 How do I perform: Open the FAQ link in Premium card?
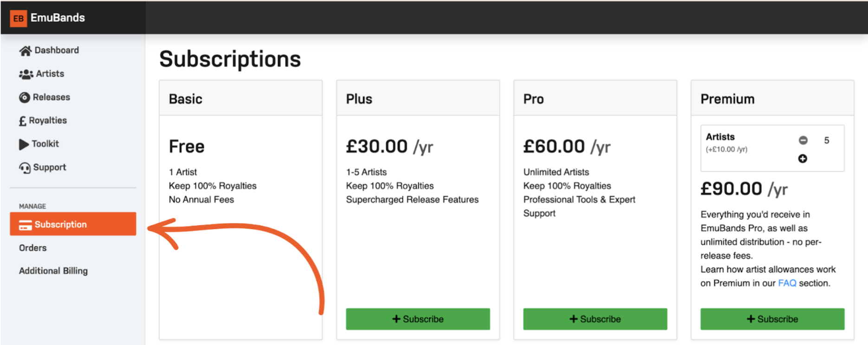pos(787,283)
